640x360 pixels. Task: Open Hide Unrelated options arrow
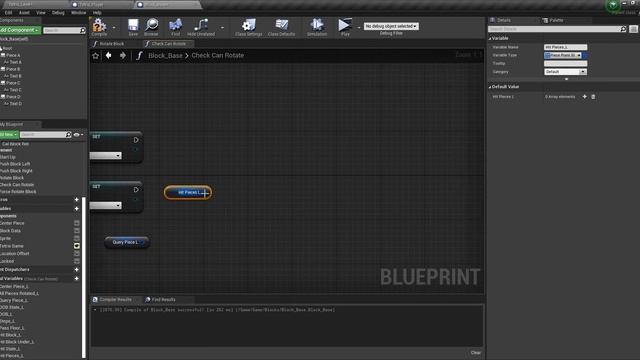tap(222, 28)
